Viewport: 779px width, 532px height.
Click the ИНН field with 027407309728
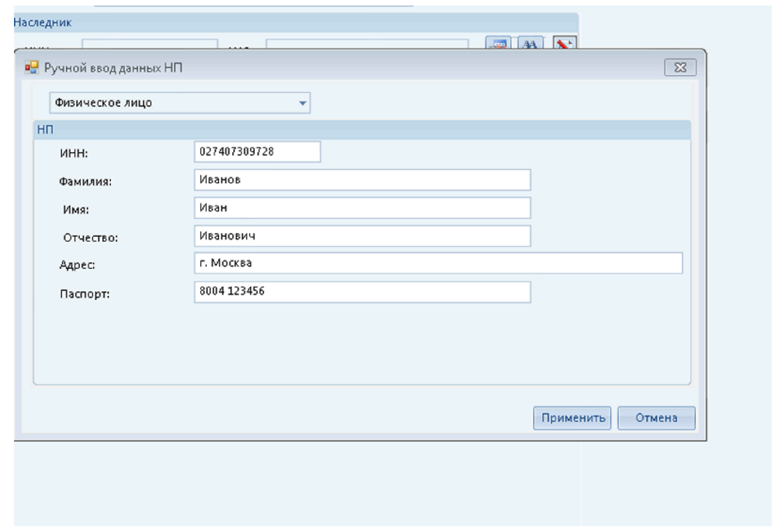pyautogui.click(x=257, y=152)
